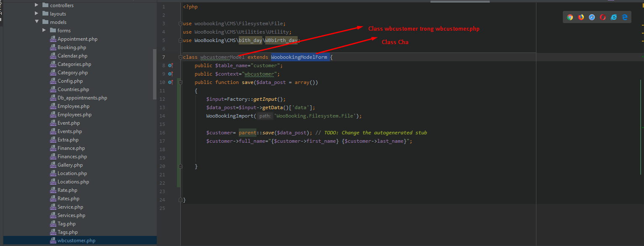Screen dimensions: 644x246
Task: Open preview in Safari browser
Action: (x=592, y=17)
